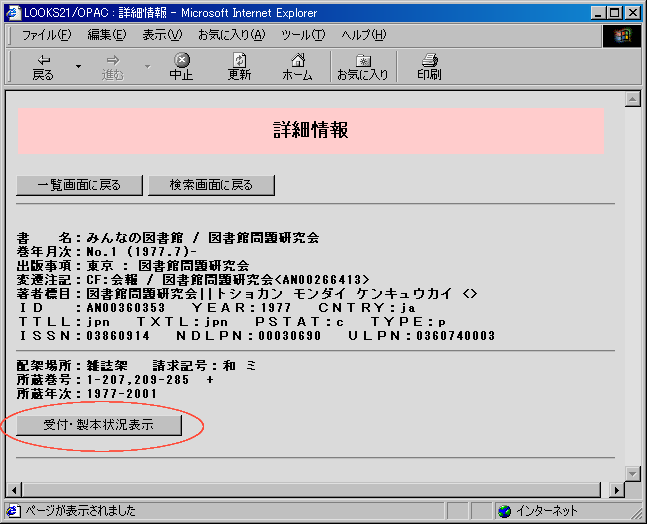
Task: Click the Print (印刷) toolbar icon
Action: tap(429, 67)
